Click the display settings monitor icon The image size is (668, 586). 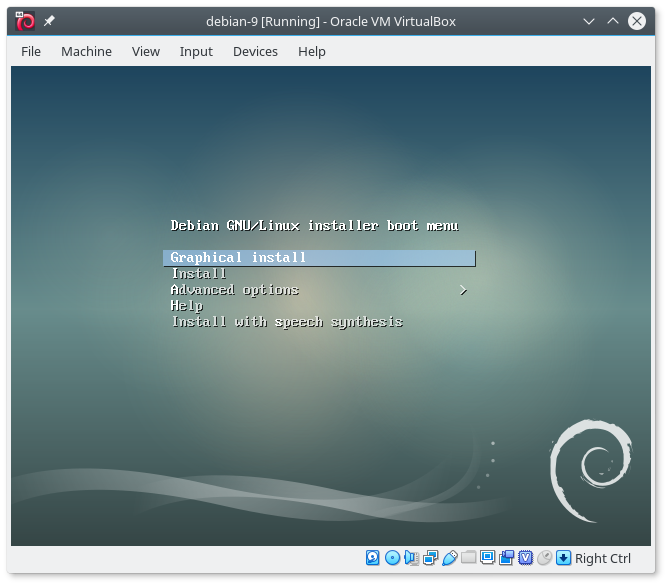(487, 558)
